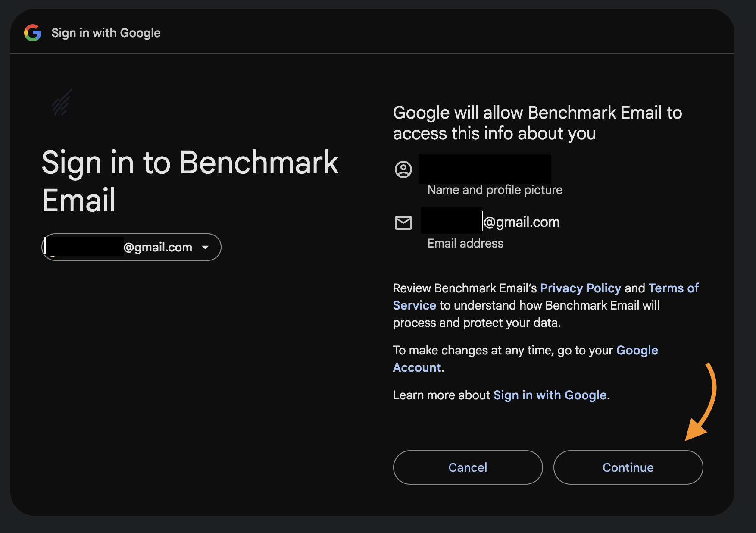Open Benchmark Email's Privacy Policy link

point(581,288)
